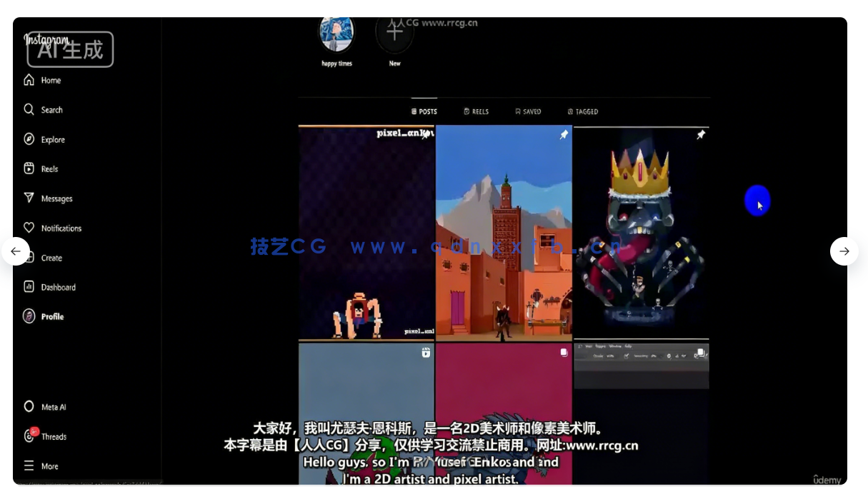
Task: Open the pinned desert mosque pixel post
Action: 504,232
